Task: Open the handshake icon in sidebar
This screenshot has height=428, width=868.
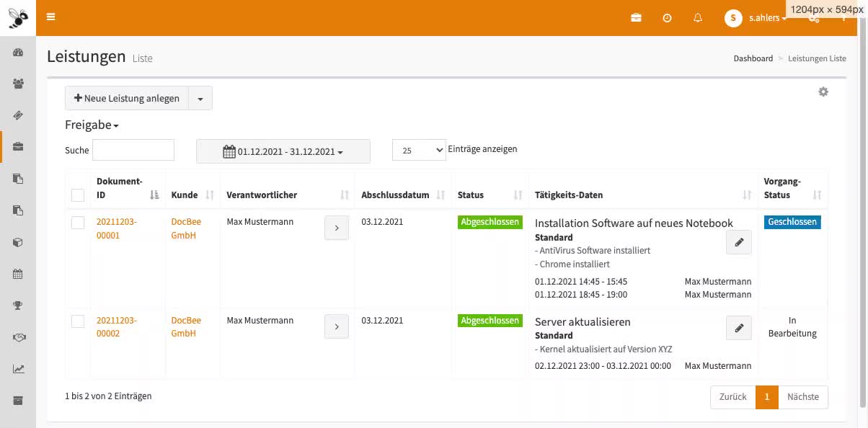Action: pos(18,337)
